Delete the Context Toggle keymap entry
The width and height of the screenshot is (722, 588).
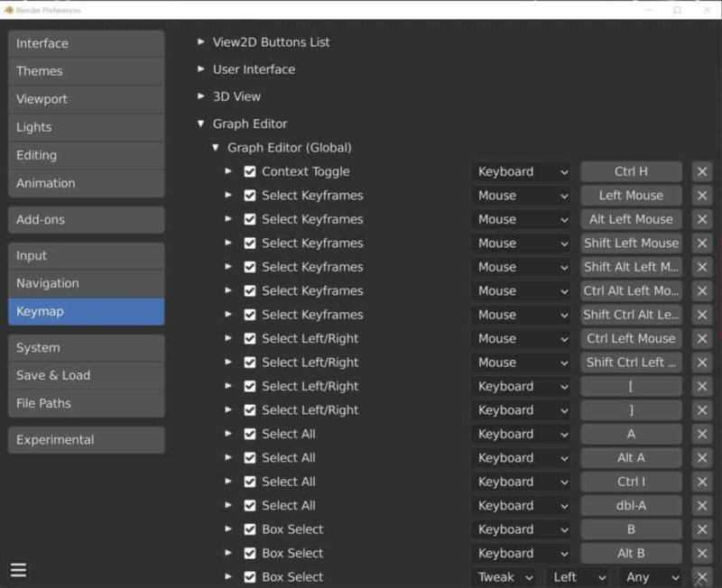pyautogui.click(x=701, y=170)
